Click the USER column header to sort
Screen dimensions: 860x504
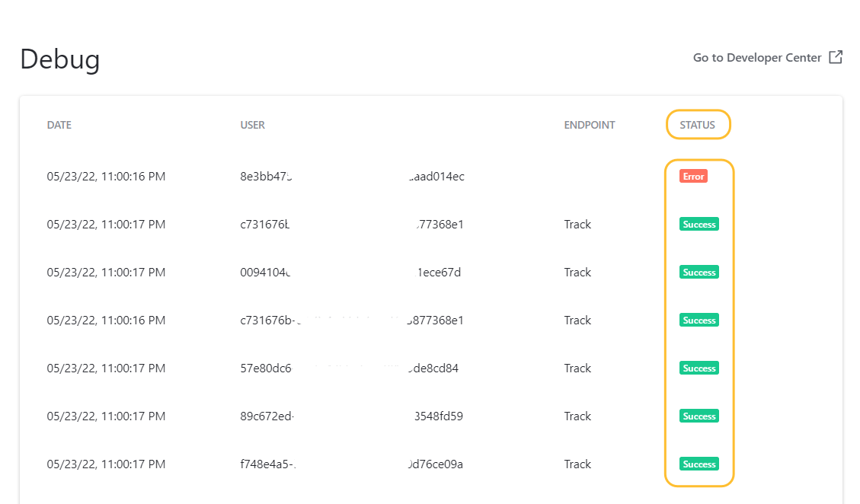[x=252, y=125]
